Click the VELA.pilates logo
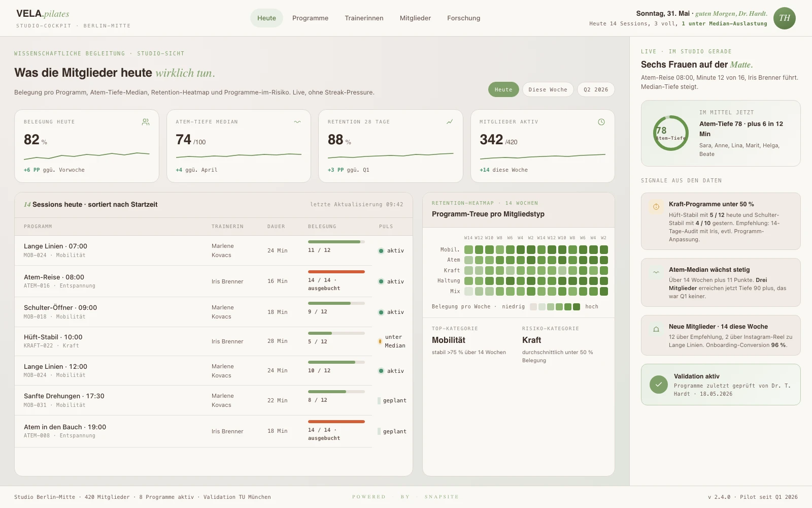 [x=43, y=14]
